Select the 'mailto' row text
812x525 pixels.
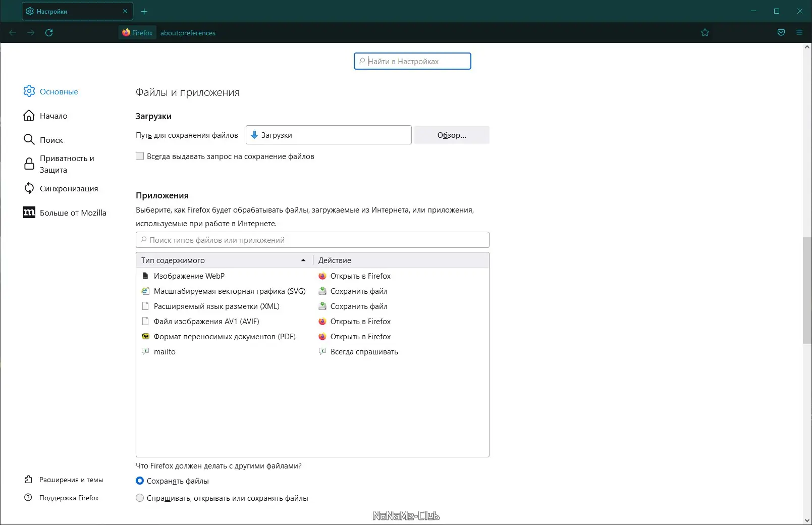pos(165,352)
